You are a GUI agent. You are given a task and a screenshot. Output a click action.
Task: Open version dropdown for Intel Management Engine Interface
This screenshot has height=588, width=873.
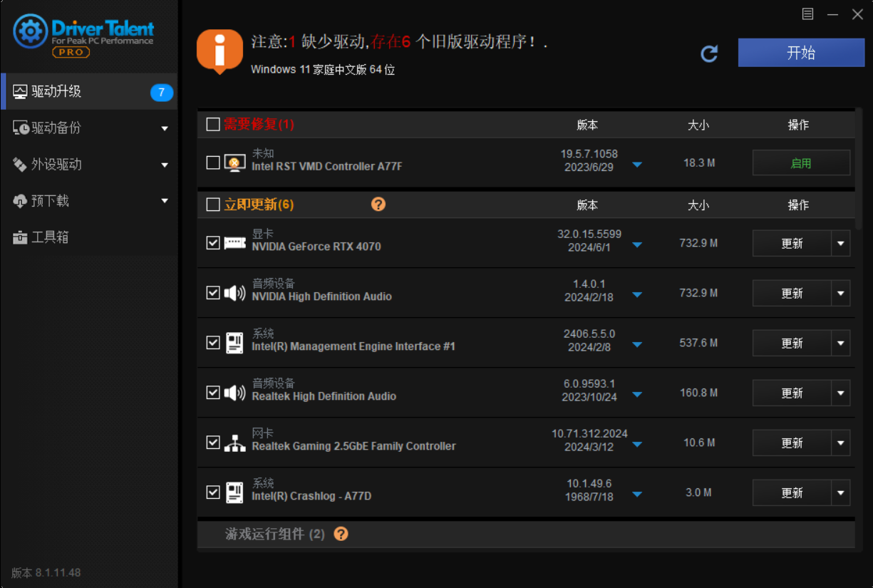[637, 344]
